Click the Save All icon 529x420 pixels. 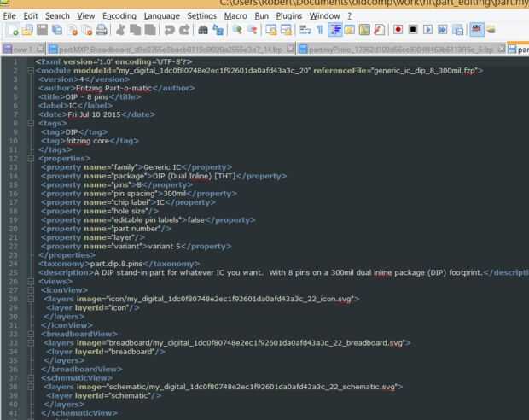point(57,30)
